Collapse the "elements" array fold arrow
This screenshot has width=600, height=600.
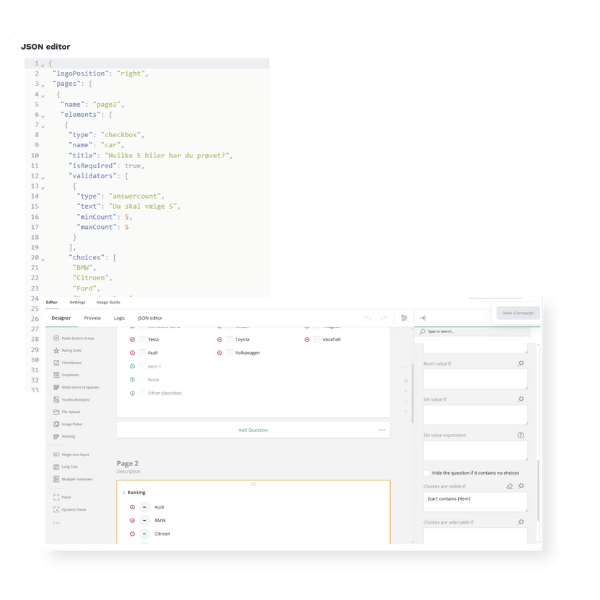(43, 116)
